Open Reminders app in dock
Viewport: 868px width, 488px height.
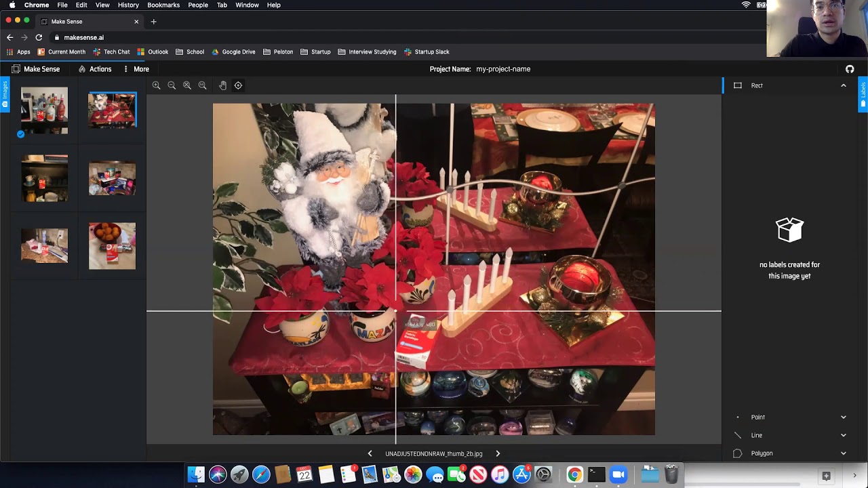click(348, 474)
